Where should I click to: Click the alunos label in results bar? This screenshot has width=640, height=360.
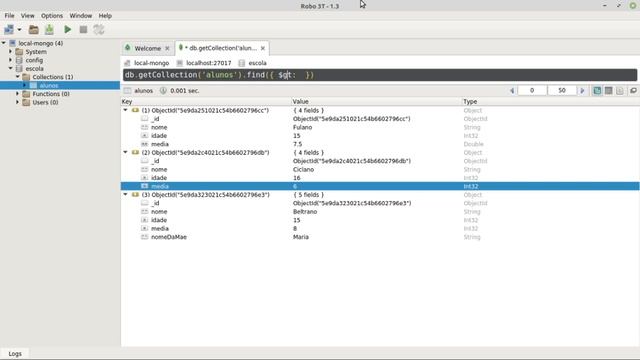(143, 91)
